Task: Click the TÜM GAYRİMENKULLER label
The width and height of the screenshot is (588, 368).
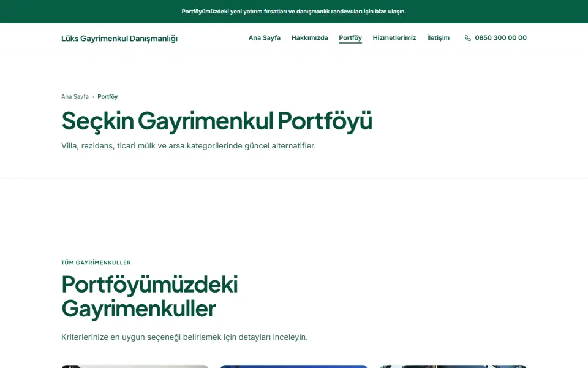Action: point(96,263)
